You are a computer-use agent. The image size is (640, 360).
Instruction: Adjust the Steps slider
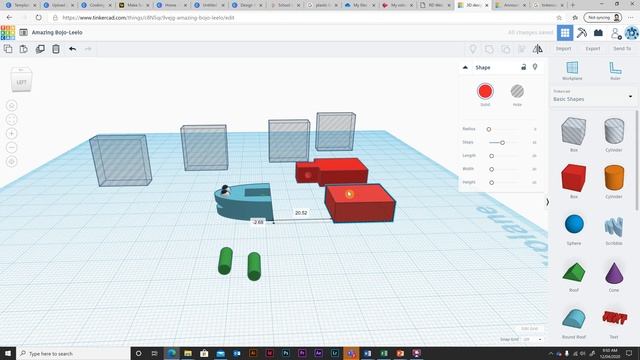pyautogui.click(x=502, y=142)
